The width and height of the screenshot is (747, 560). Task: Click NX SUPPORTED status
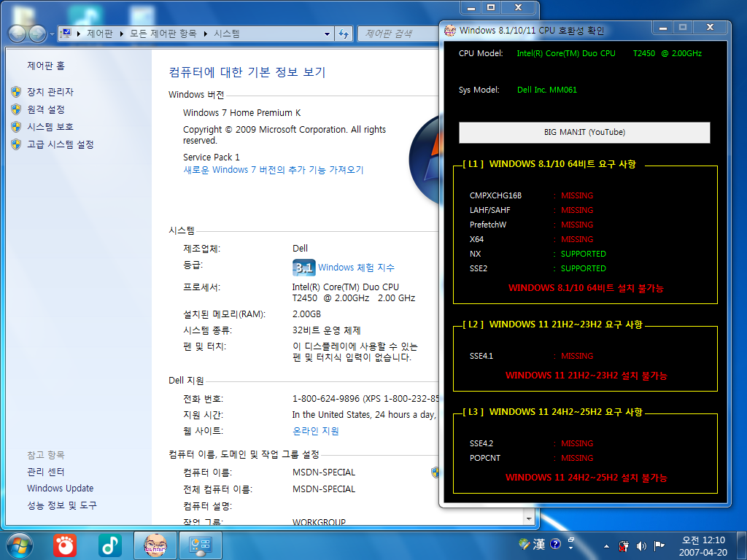[x=583, y=254]
